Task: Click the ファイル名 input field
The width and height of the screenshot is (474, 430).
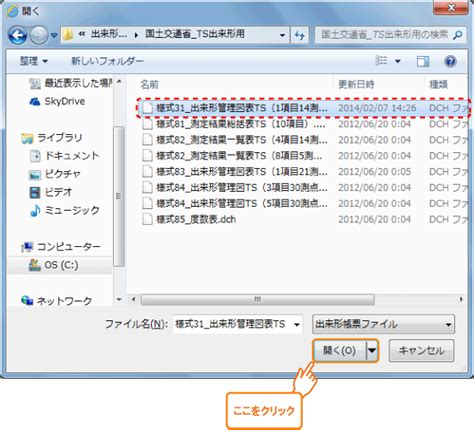Action: click(238, 324)
